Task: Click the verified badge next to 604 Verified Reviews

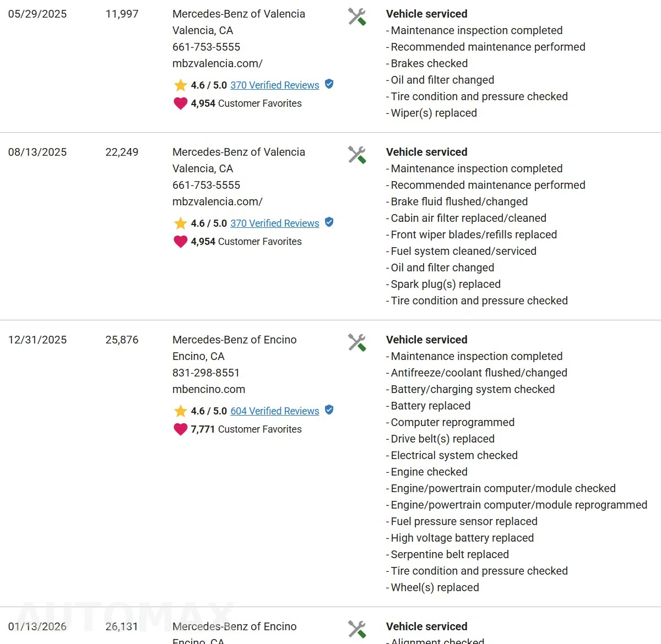Action: point(329,410)
